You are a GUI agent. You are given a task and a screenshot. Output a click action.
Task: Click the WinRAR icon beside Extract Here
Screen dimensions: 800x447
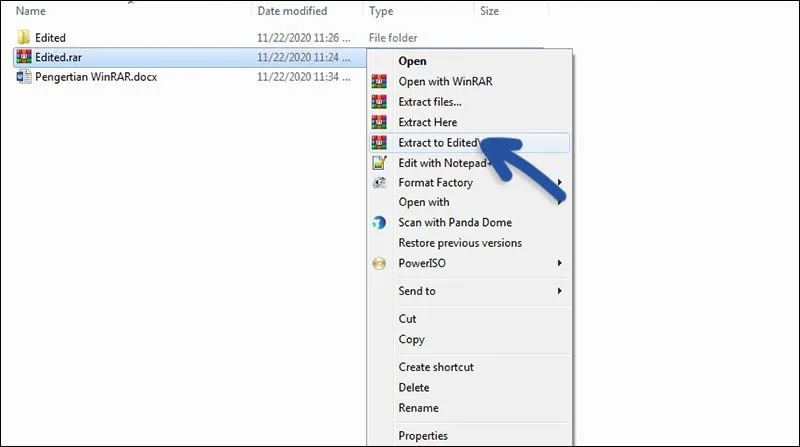pos(379,122)
